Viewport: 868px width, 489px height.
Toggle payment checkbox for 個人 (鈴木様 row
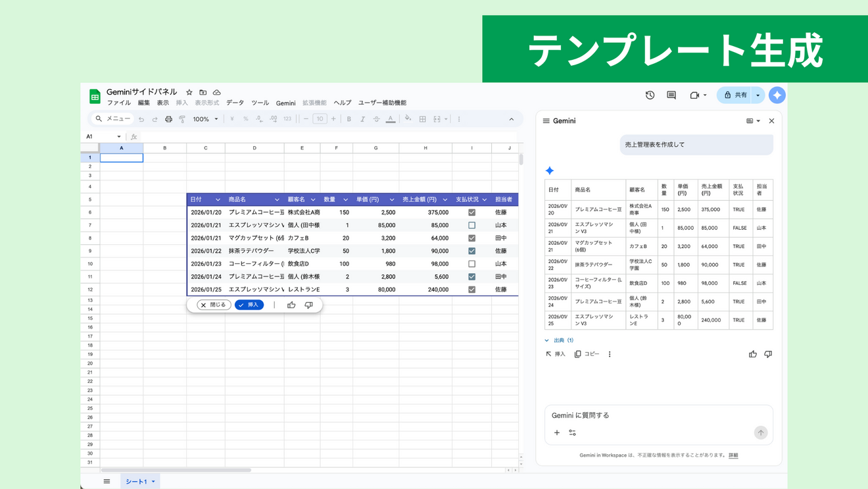coord(471,276)
